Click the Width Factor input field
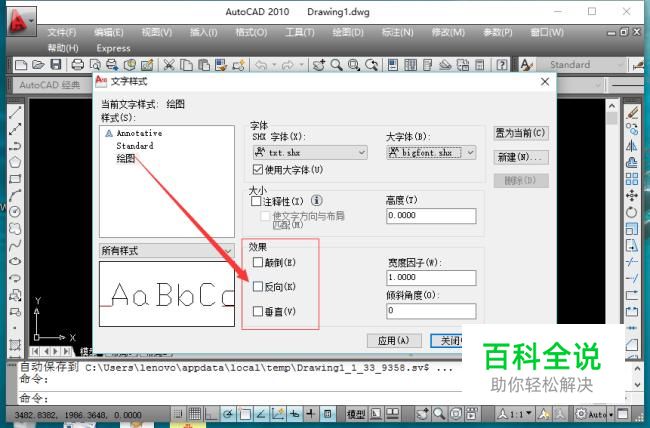The height and width of the screenshot is (428, 650). coord(431,277)
